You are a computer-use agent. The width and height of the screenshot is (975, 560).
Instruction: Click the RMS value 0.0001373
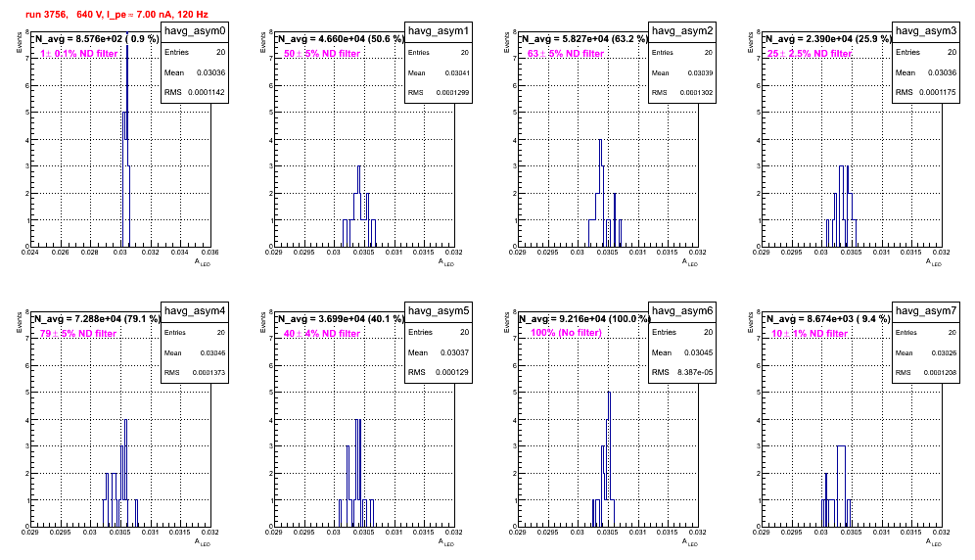(x=209, y=373)
